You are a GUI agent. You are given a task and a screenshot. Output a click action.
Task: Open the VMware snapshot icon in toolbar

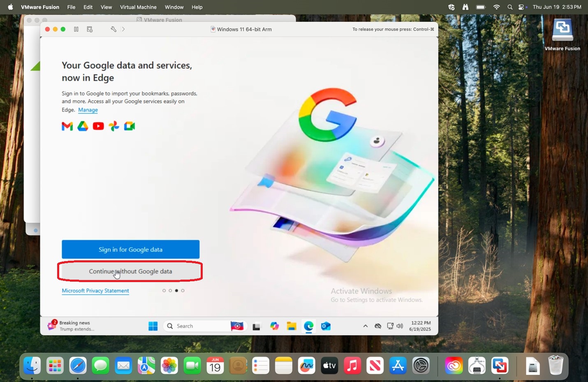point(90,29)
